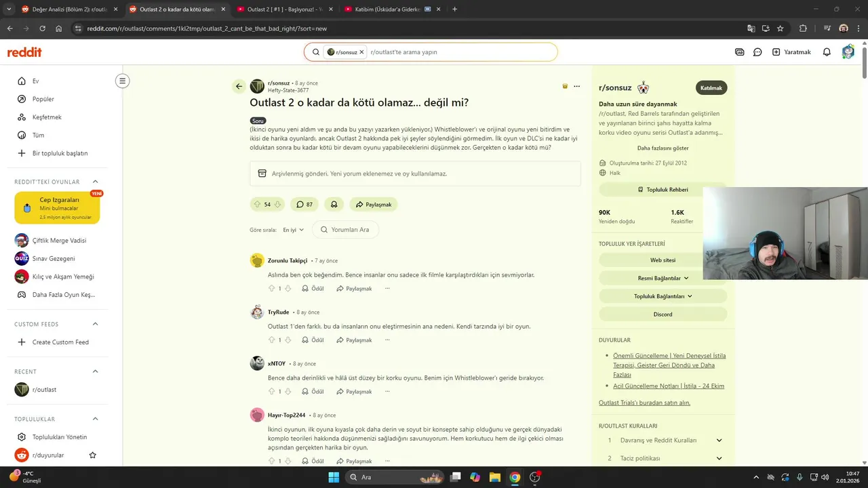Collapse the CUSTOM FEEDS section
This screenshot has width=868, height=488.
pos(95,324)
